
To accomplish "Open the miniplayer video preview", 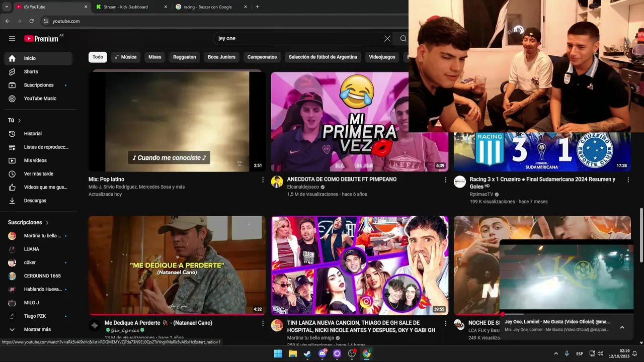I will 567,277.
